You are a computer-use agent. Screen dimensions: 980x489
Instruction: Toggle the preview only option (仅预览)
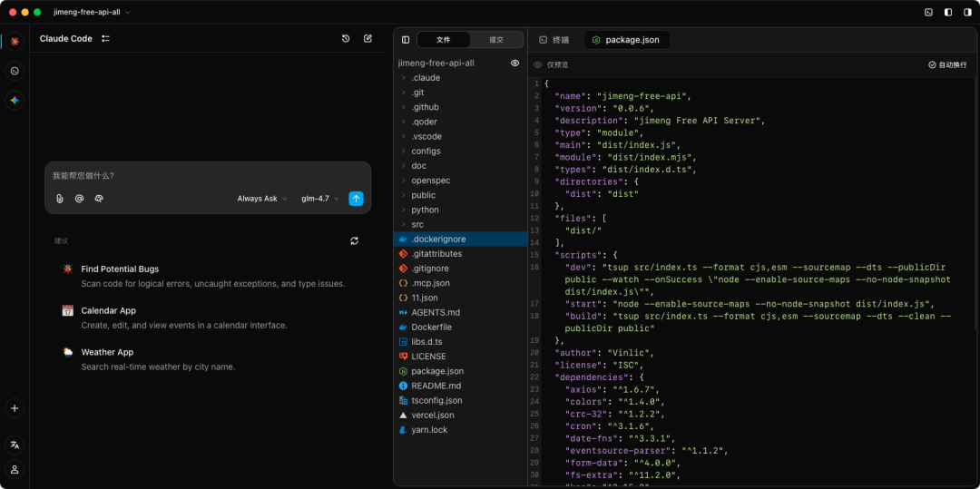tap(552, 65)
